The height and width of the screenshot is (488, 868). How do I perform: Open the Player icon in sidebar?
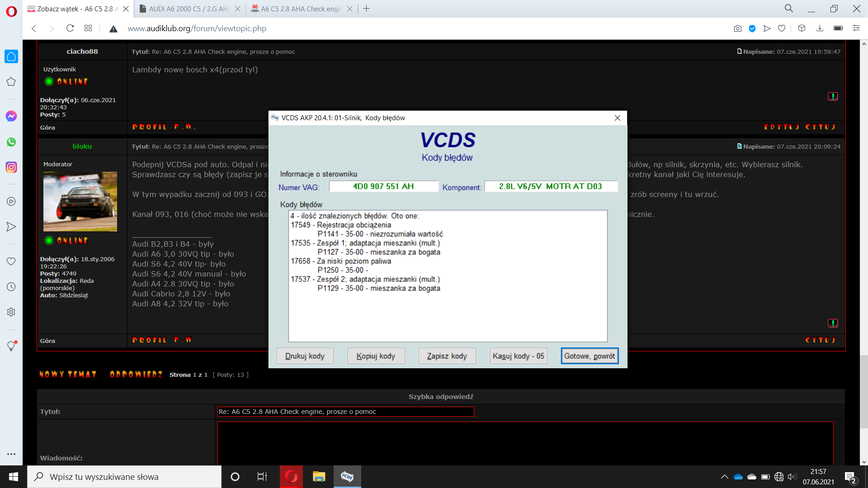[x=11, y=202]
